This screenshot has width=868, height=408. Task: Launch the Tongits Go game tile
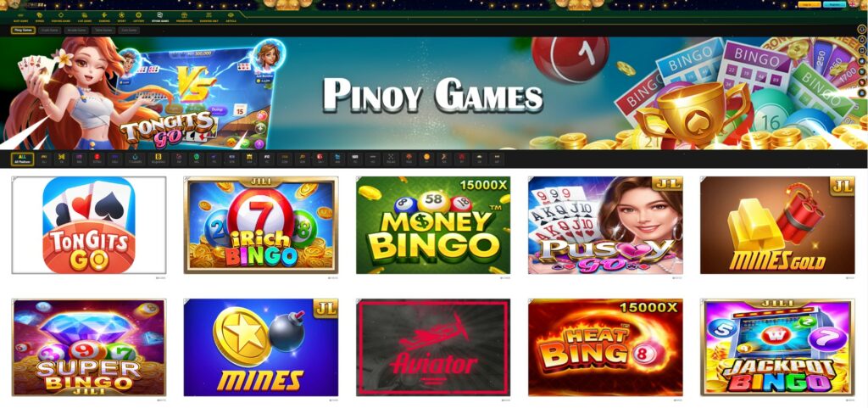[x=88, y=225]
